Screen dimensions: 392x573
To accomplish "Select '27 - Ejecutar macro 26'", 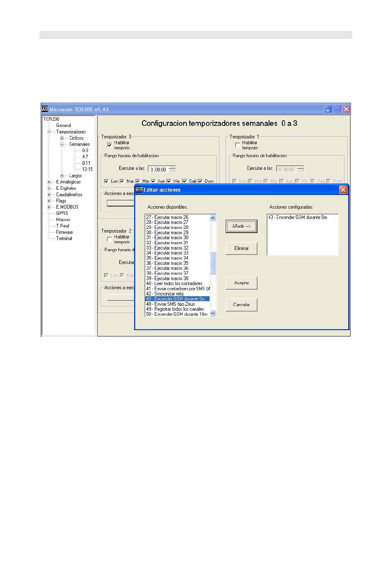I will pyautogui.click(x=167, y=217).
